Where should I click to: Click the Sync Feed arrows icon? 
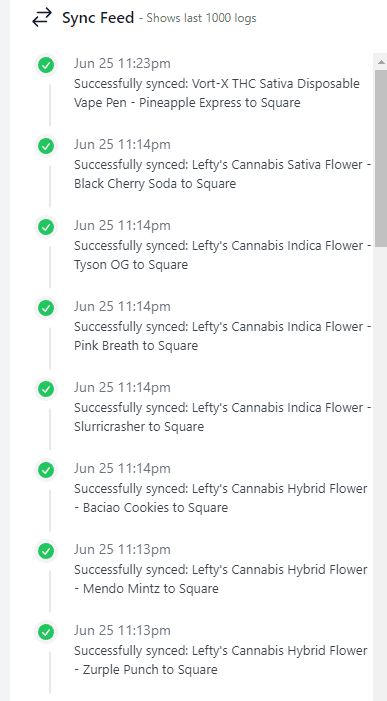[x=42, y=18]
